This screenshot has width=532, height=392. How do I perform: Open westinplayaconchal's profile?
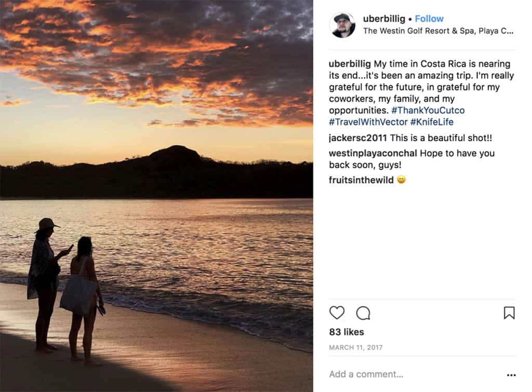pos(371,153)
